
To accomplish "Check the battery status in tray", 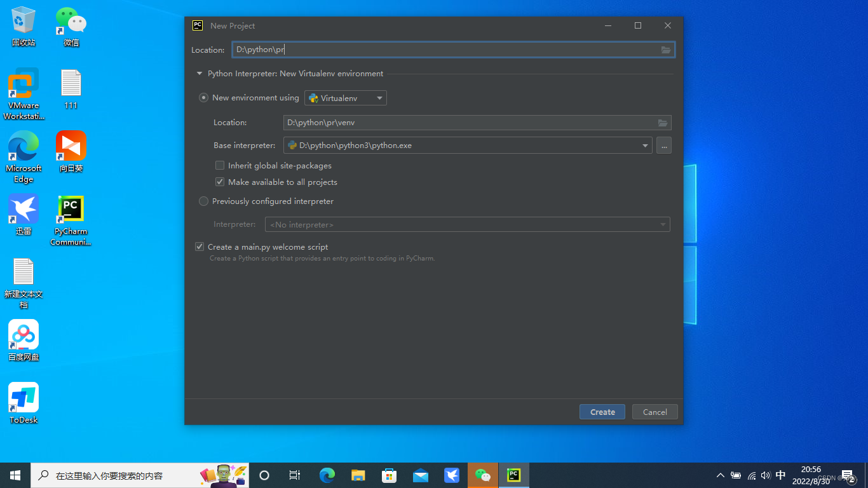I will [x=736, y=475].
